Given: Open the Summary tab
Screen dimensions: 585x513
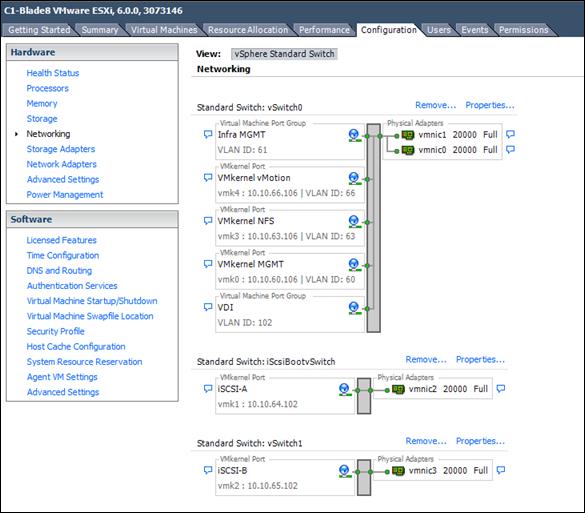Looking at the screenshot, I should pos(100,30).
